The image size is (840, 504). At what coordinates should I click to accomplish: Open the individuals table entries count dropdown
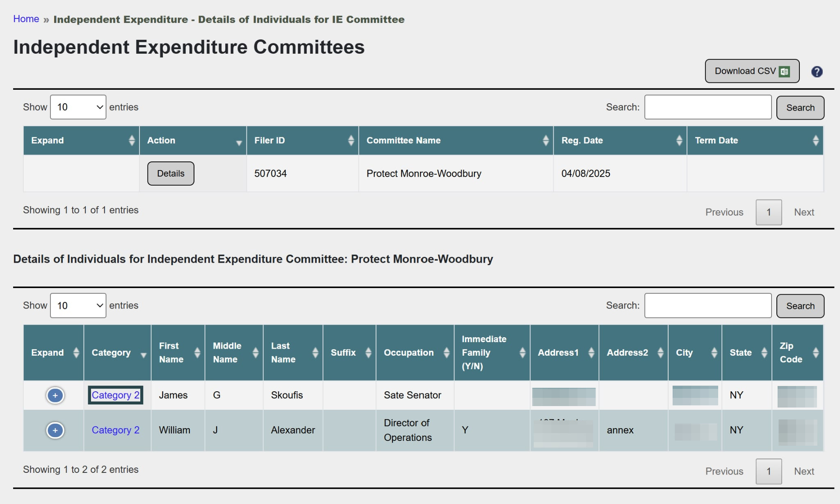(x=78, y=306)
